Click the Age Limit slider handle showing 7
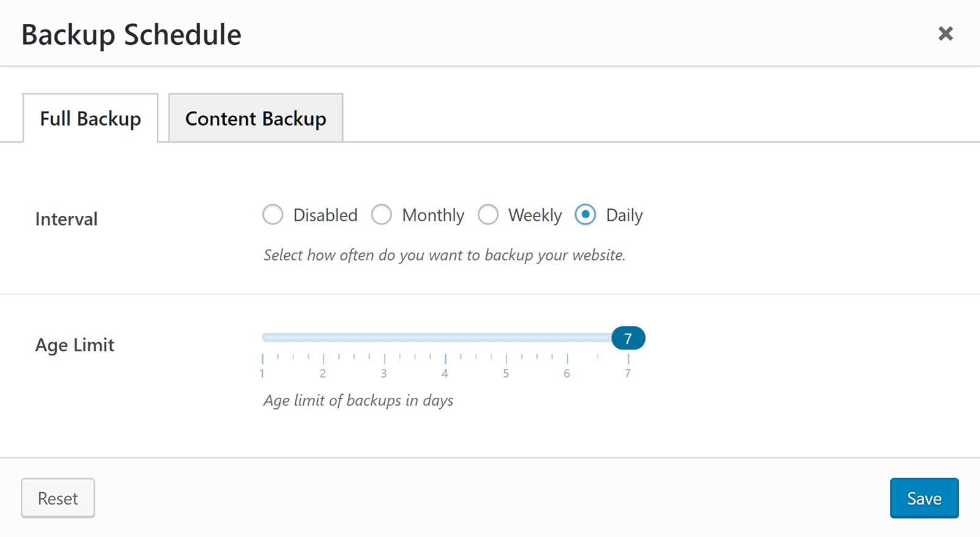Image resolution: width=980 pixels, height=537 pixels. 628,338
